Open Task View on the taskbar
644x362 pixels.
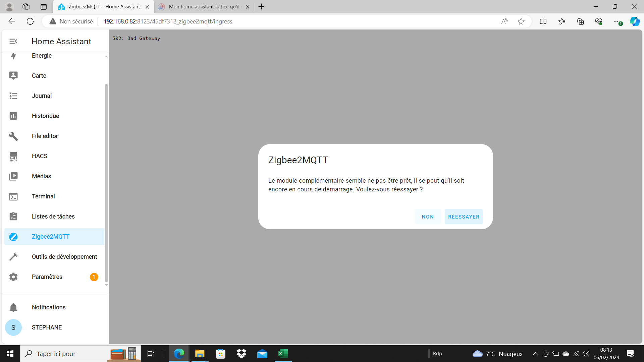coord(151,354)
